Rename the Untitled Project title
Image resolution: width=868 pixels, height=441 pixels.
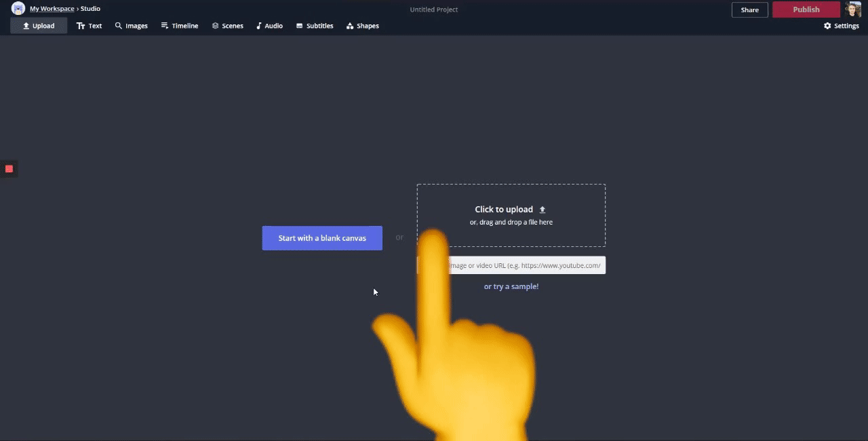click(x=434, y=9)
